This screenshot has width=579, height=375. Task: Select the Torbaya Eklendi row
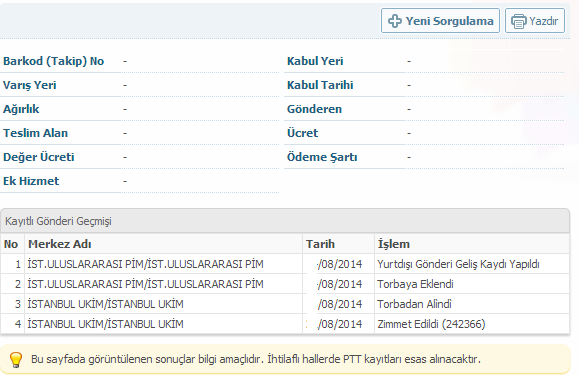tap(285, 284)
